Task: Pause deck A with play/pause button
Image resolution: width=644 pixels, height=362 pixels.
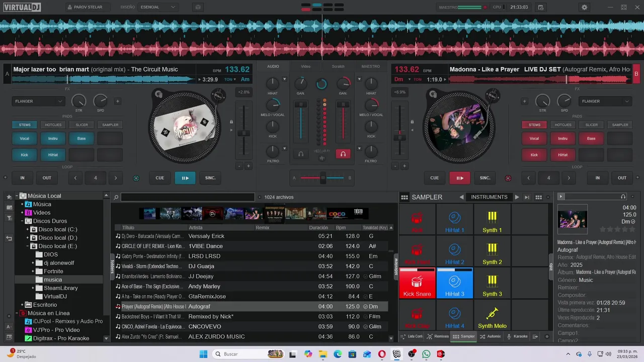Action: [185, 178]
